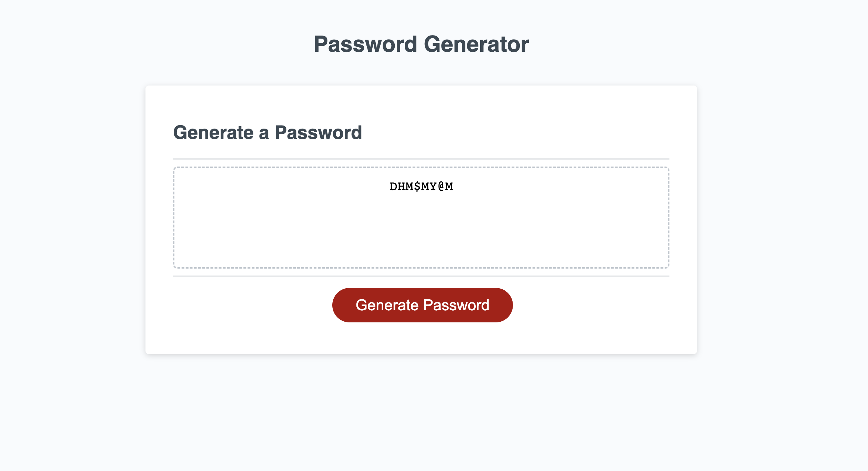
Task: Click the divider line below the password box
Action: click(x=421, y=276)
